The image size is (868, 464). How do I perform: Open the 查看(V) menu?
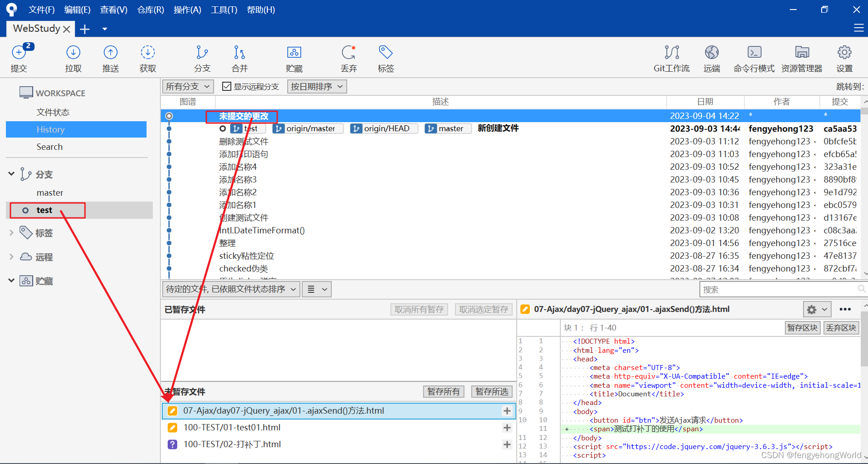(x=114, y=10)
